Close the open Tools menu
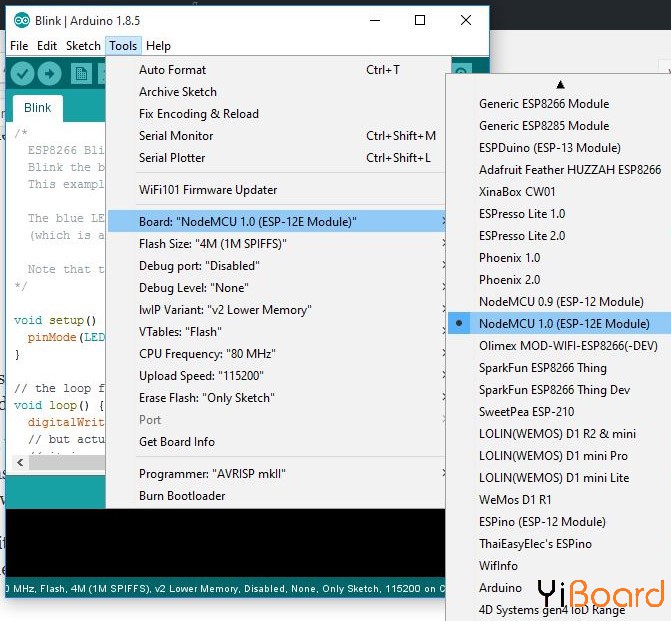Screen dimensions: 671x621 click(x=123, y=46)
